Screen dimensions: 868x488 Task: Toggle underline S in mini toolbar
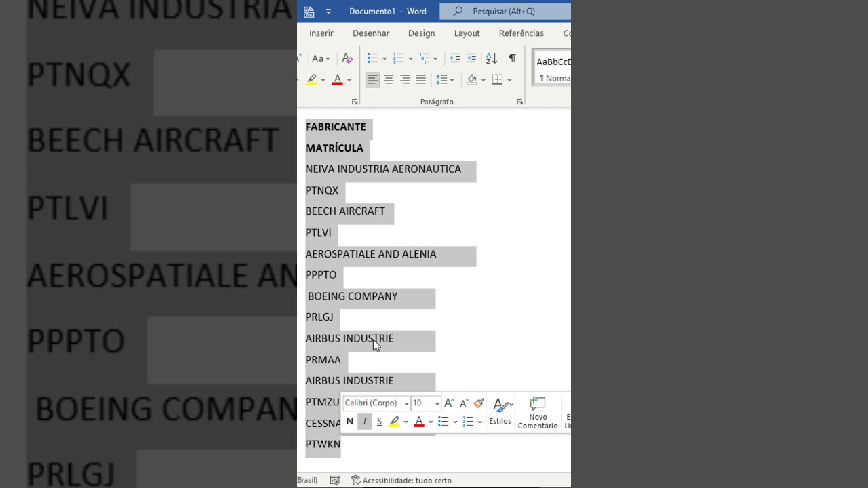click(379, 422)
